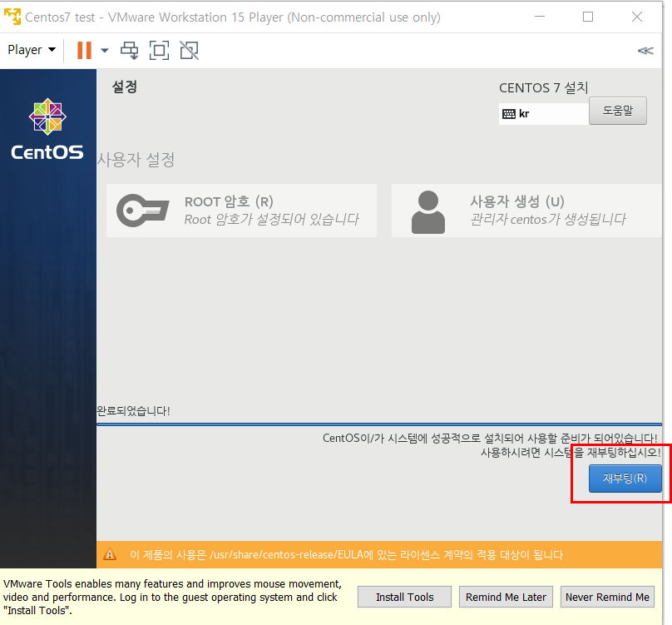Click the VMware Player title bar icon
672x625 pixels.
[12, 17]
